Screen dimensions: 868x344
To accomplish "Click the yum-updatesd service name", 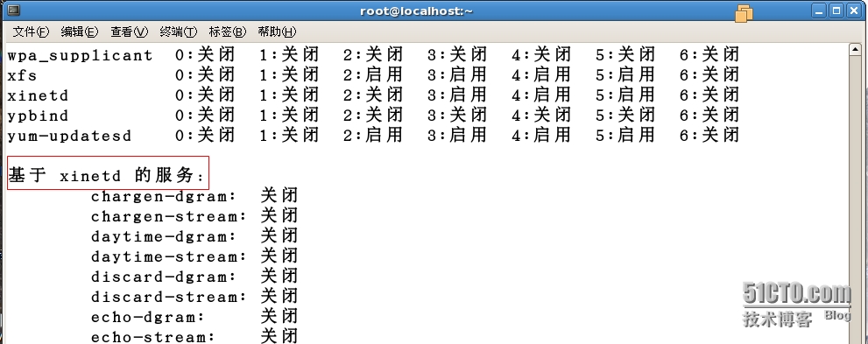I will [x=69, y=136].
